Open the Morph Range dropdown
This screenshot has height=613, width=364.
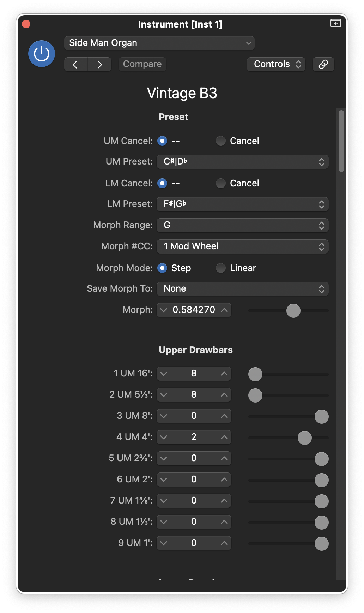point(243,225)
